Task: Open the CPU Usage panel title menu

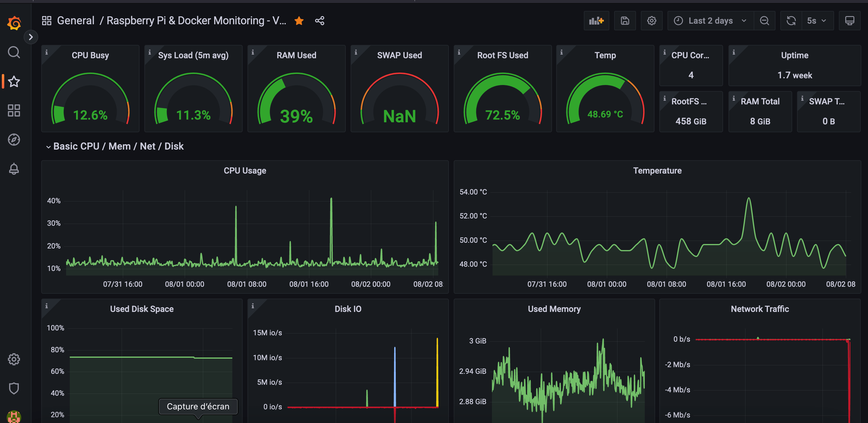Action: pos(245,171)
